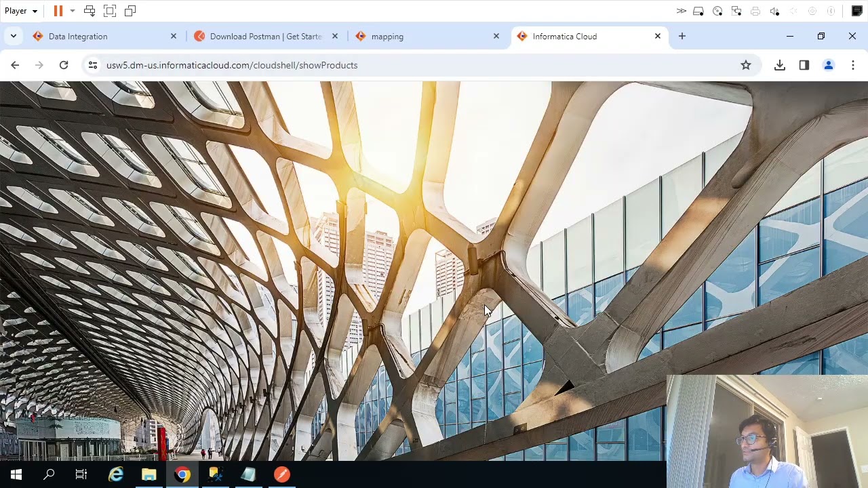The width and height of the screenshot is (868, 488).
Task: Close the Data Integration tab
Action: (174, 36)
